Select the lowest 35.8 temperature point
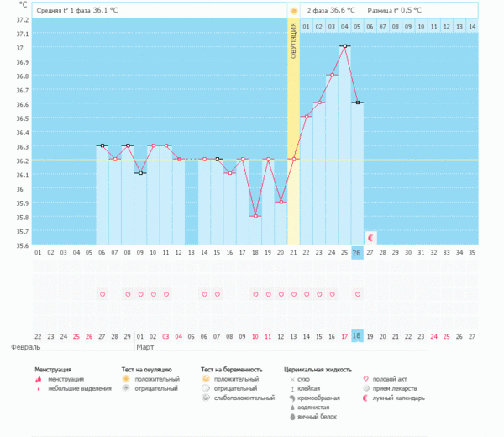 pyautogui.click(x=255, y=216)
